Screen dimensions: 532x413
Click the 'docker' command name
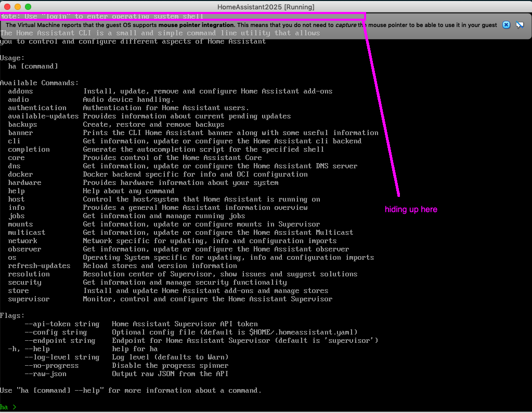pyautogui.click(x=20, y=174)
